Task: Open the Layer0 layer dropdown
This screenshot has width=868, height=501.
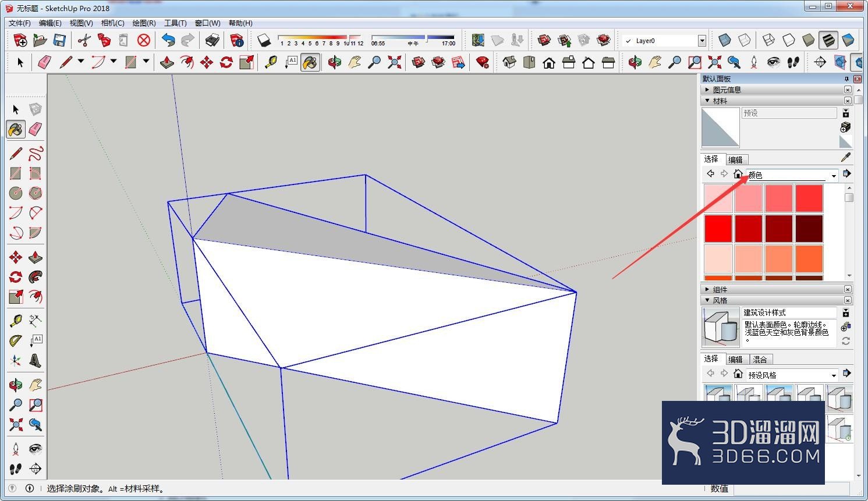Action: 702,41
